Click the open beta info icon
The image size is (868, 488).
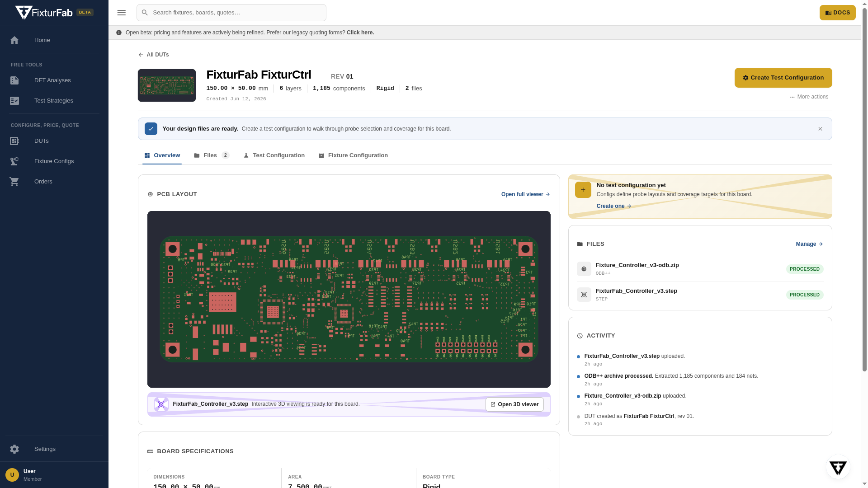[119, 33]
